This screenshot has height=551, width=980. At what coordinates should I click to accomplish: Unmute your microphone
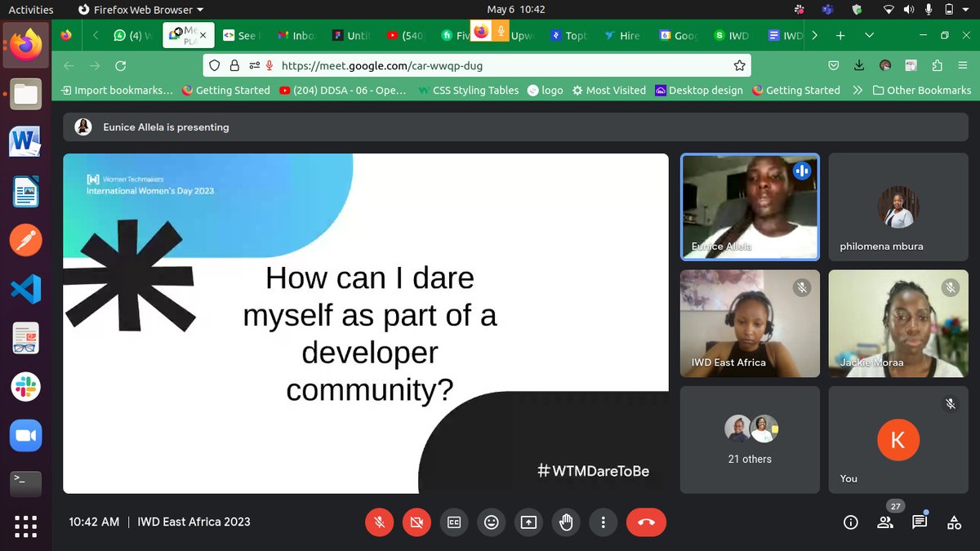click(x=379, y=522)
